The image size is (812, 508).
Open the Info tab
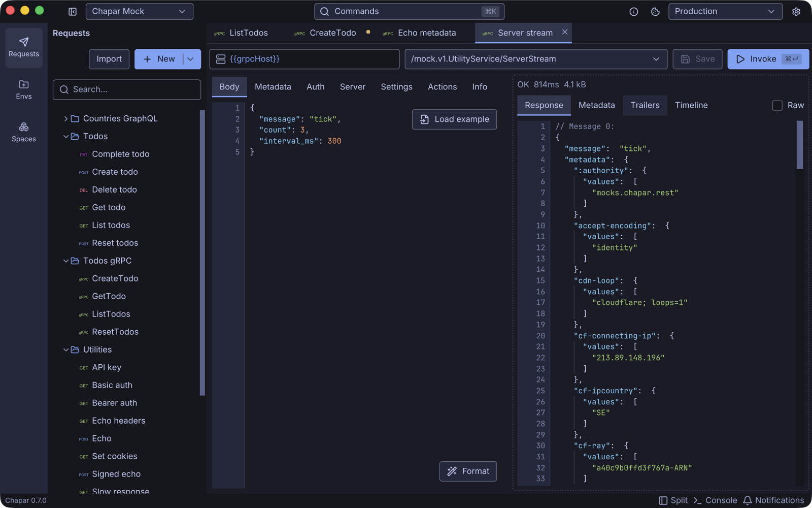pyautogui.click(x=480, y=87)
